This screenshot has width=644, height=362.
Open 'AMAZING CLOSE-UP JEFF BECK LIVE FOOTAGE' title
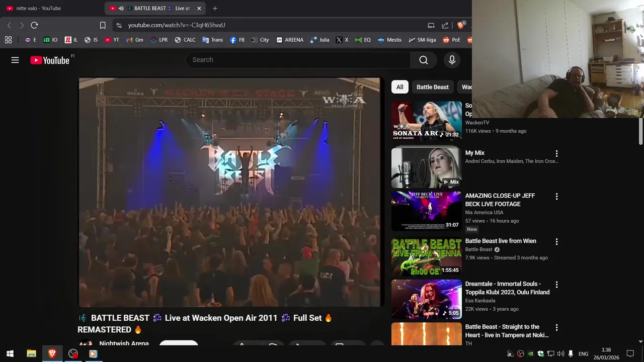500,200
